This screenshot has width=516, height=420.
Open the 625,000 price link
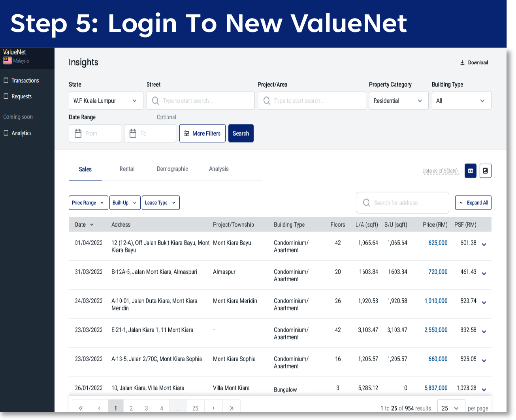pos(437,243)
